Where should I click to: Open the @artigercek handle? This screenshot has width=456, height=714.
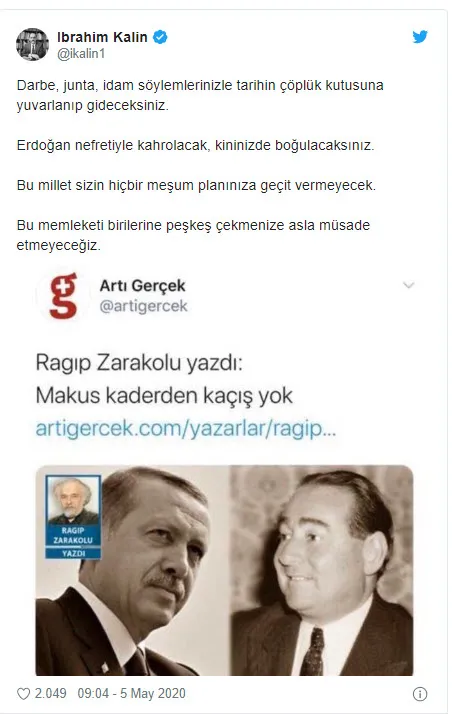[x=143, y=306]
